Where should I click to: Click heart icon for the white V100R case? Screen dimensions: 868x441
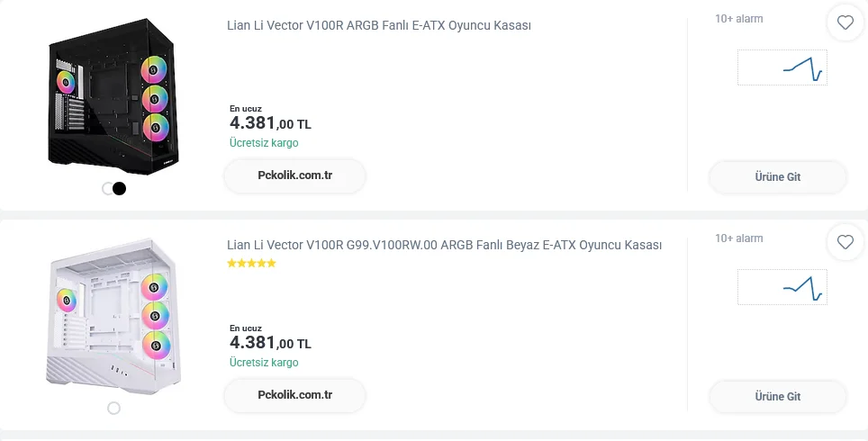pos(845,242)
